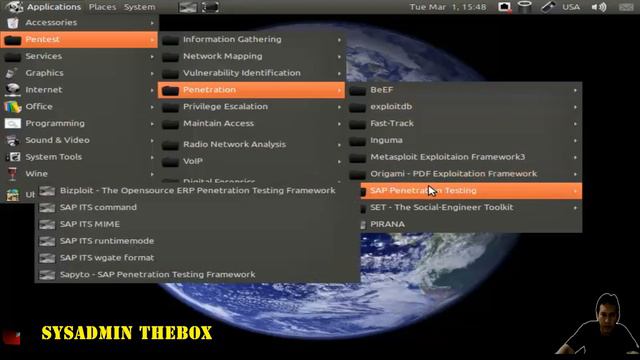Click the Sound & Video icon
This screenshot has height=360, width=640.
tap(13, 140)
